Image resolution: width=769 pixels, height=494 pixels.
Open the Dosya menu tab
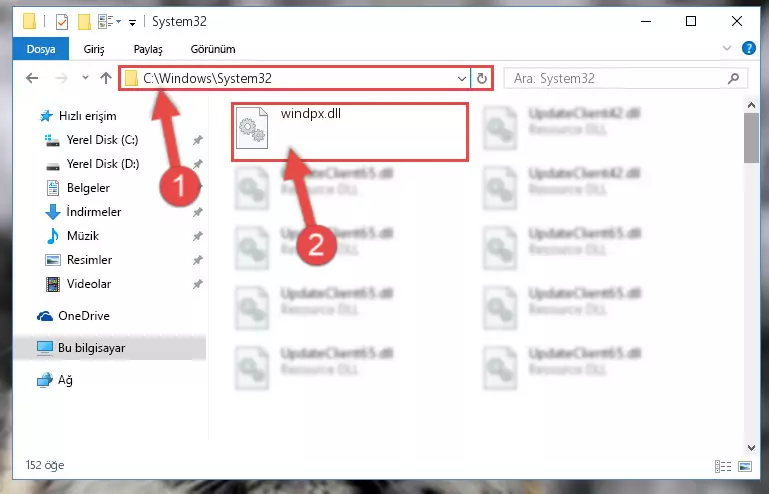[41, 49]
